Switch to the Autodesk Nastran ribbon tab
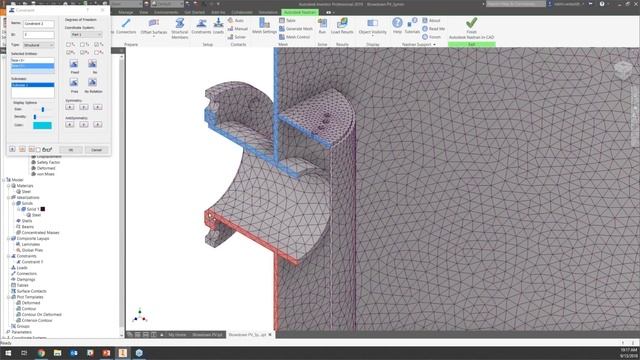The width and height of the screenshot is (640, 360). (300, 12)
